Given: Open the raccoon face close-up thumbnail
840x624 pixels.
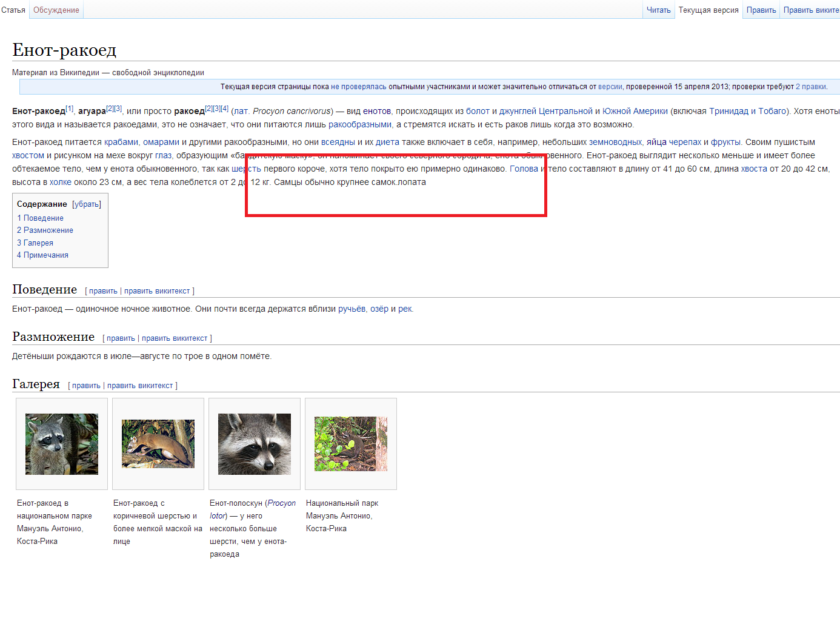Looking at the screenshot, I should point(255,444).
